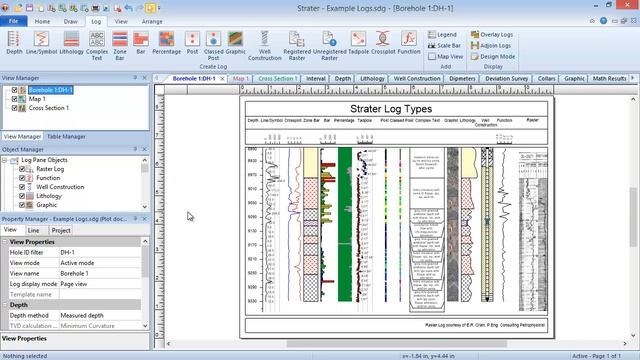Toggle Function object visibility checkbox

(22, 178)
